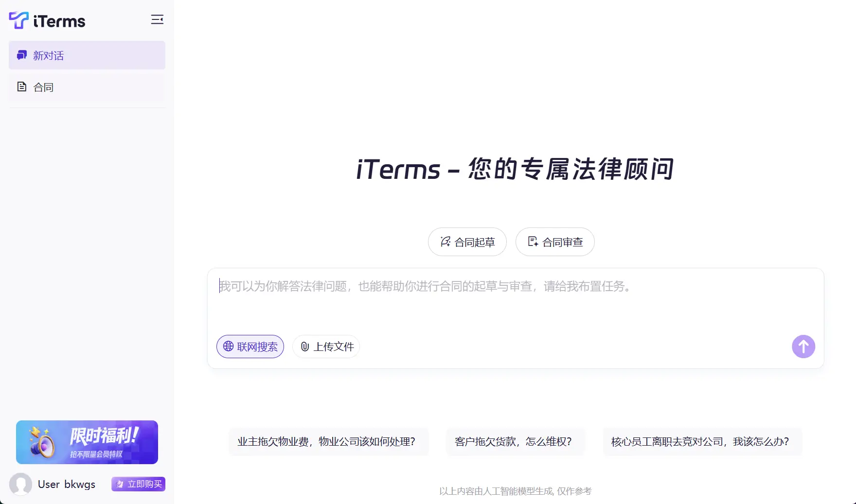The width and height of the screenshot is (856, 504).
Task: Open the 合同 document icon in sidebar
Action: [21, 87]
